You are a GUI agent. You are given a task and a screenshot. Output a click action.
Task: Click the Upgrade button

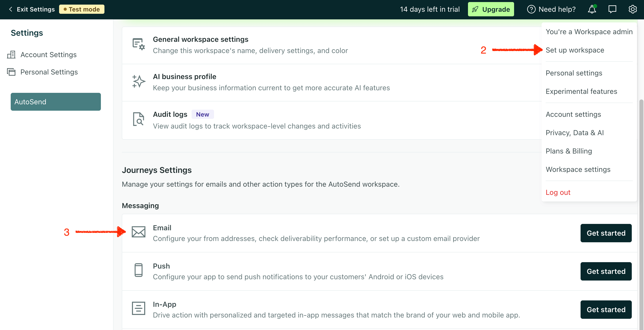coord(491,9)
